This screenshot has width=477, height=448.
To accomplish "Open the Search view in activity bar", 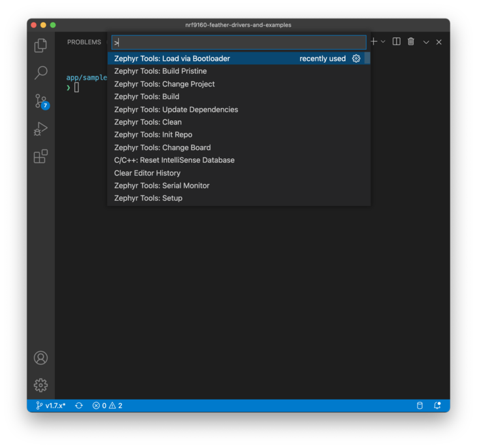I will (x=41, y=73).
